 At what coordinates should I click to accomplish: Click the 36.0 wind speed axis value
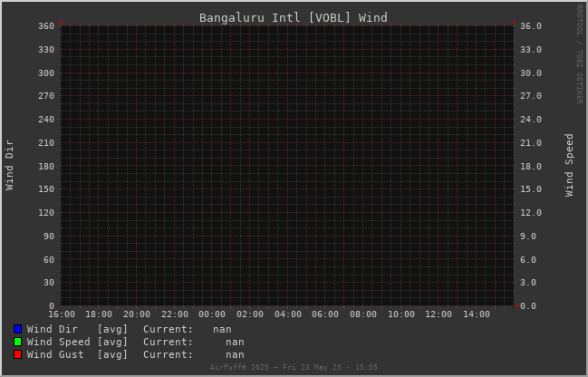point(531,26)
